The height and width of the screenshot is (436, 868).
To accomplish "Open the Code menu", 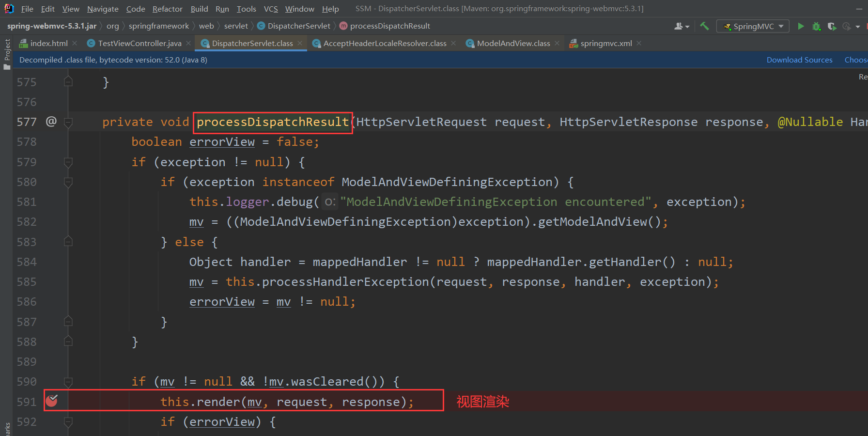I will [136, 9].
